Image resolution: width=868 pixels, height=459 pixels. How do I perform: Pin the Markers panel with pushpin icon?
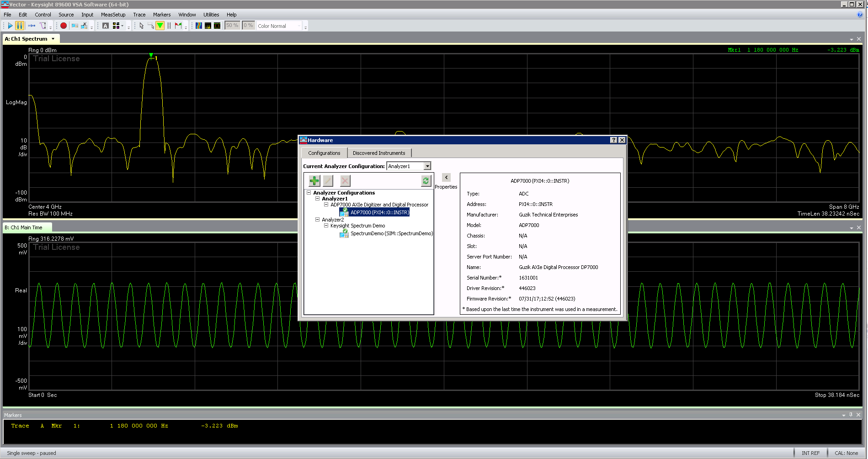click(x=851, y=415)
